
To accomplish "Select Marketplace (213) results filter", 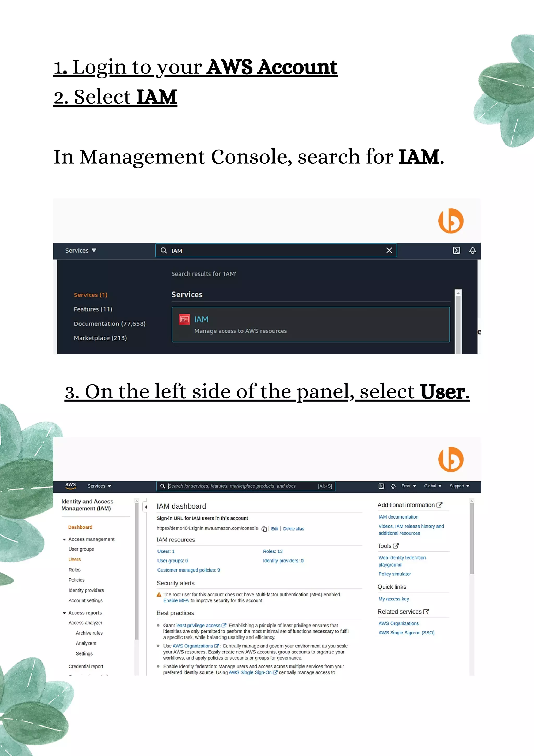I will [x=100, y=338].
